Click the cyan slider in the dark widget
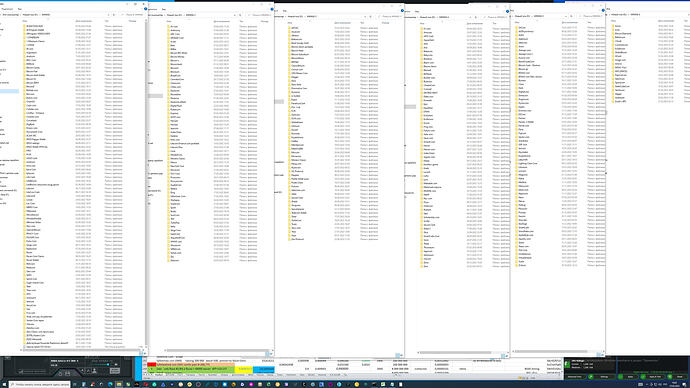 (108, 364)
